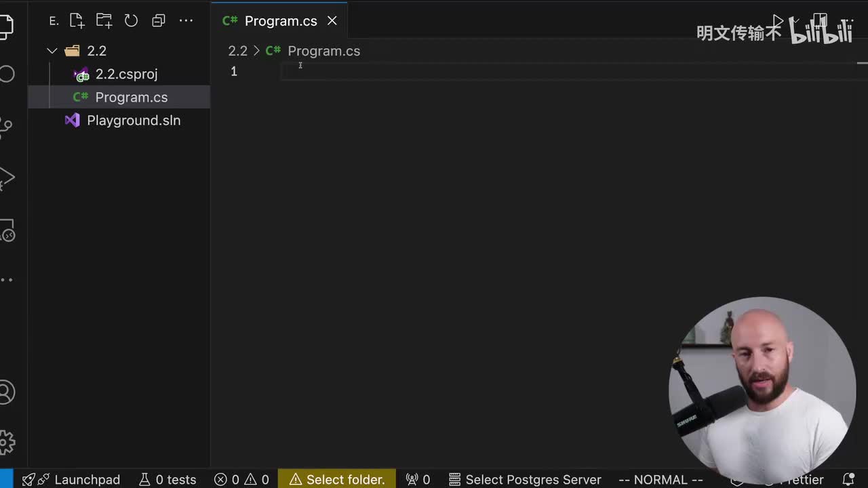
Task: Collapse all folders in Explorer
Action: pyautogui.click(x=159, y=20)
